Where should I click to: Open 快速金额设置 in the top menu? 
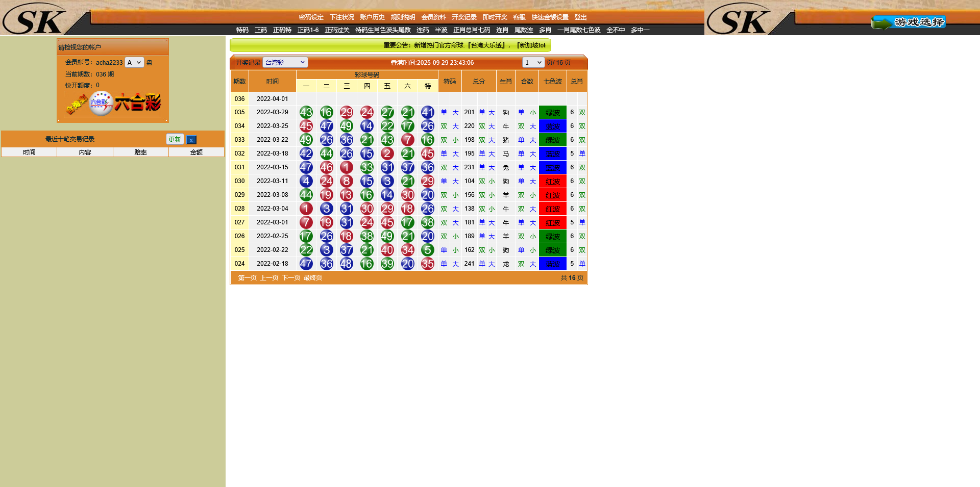coord(550,17)
